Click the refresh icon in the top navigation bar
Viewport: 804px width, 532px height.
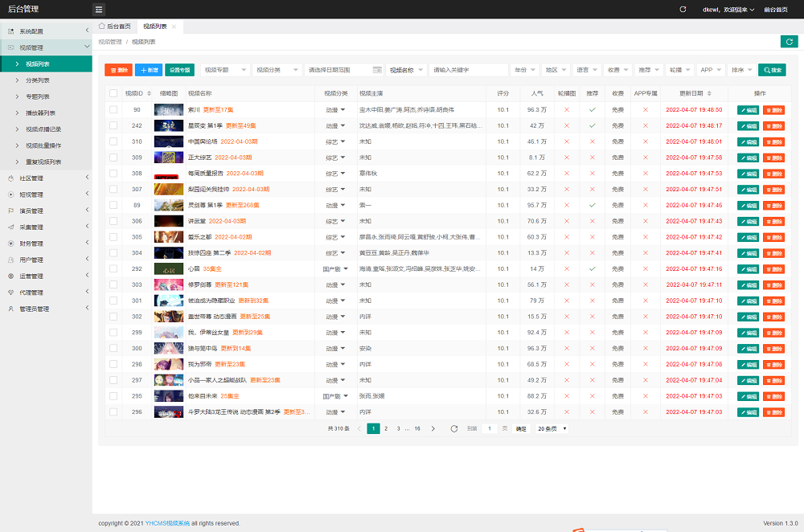pos(683,9)
